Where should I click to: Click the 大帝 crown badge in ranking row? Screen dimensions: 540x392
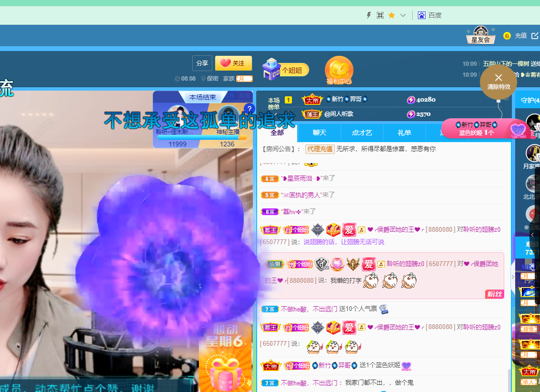[x=312, y=100]
